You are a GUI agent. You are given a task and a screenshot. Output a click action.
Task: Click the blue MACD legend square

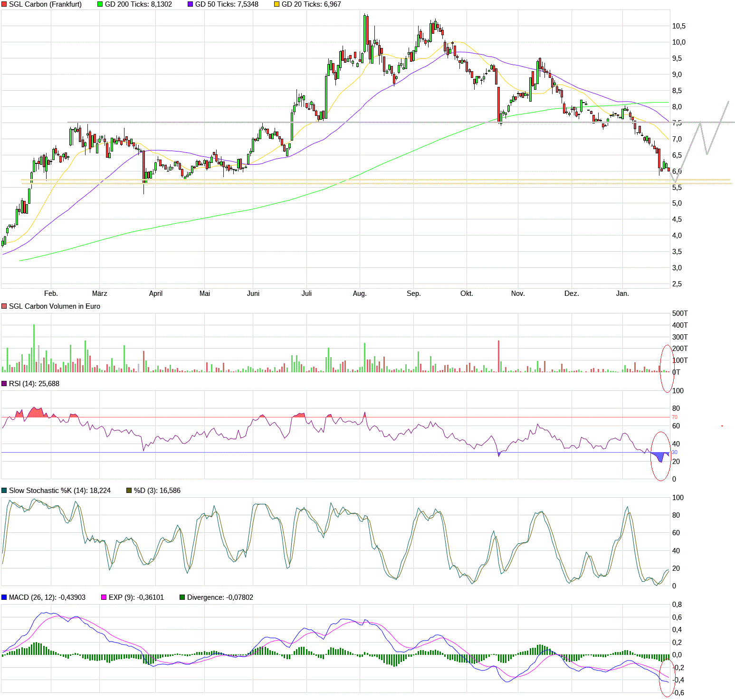click(4, 597)
